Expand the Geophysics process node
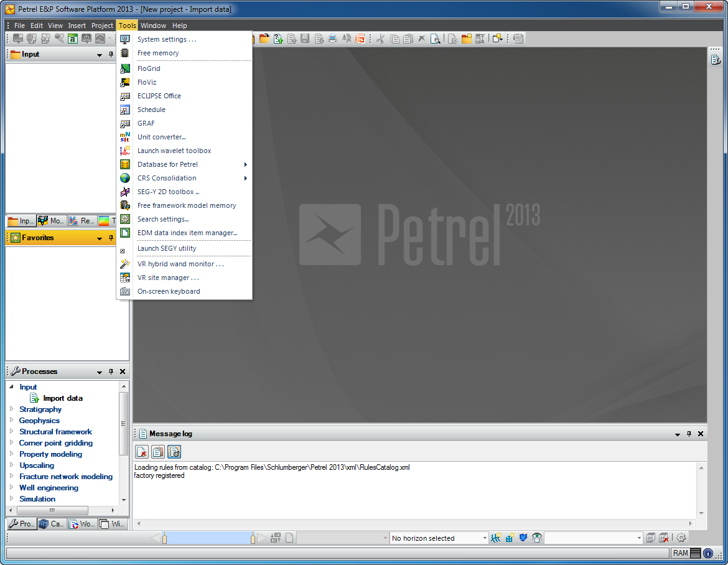This screenshot has height=565, width=728. click(x=12, y=420)
